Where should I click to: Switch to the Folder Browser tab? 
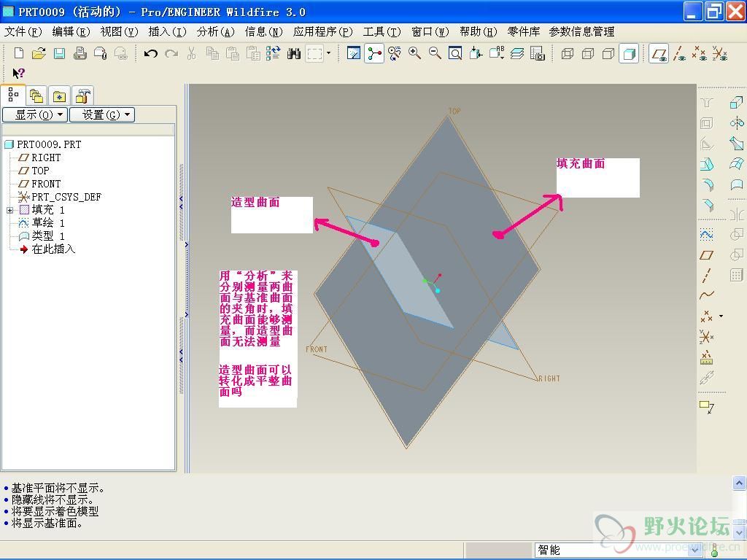[36, 96]
